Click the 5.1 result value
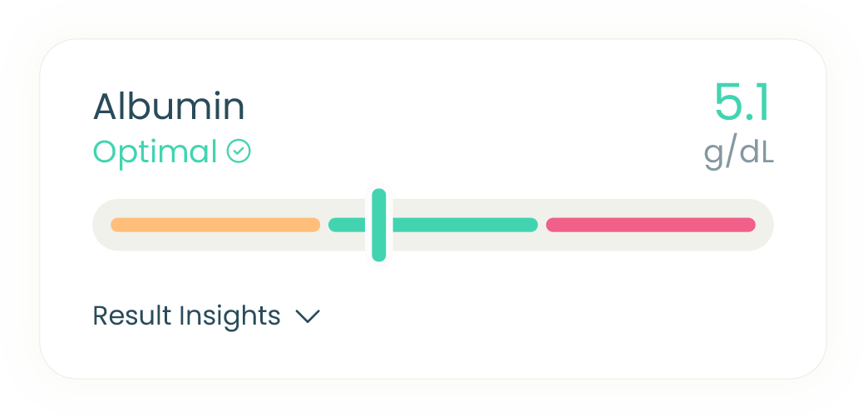 coord(742,102)
